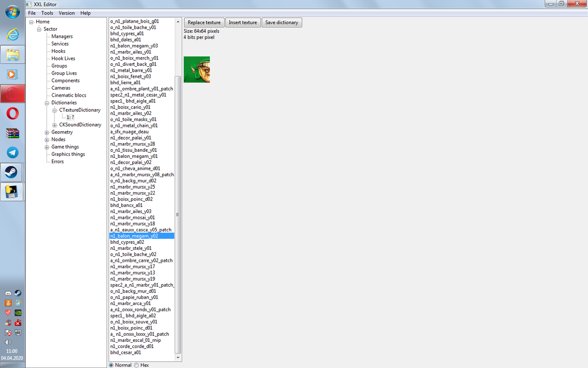Click the texture list scroll-down arrow

click(178, 357)
